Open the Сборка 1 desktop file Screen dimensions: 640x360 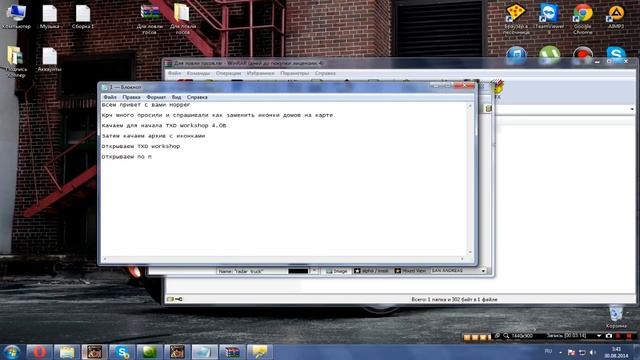pyautogui.click(x=83, y=16)
